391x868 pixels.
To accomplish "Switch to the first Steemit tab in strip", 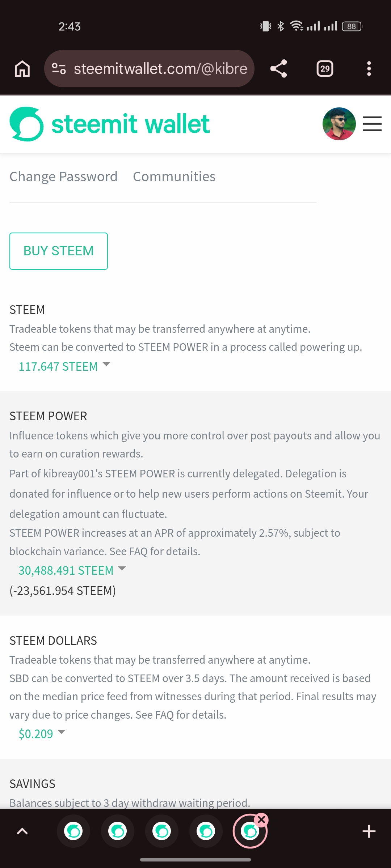I will pyautogui.click(x=73, y=831).
